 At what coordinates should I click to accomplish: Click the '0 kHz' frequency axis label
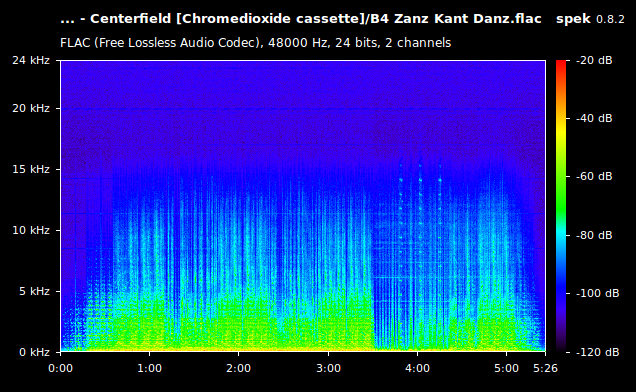click(34, 352)
